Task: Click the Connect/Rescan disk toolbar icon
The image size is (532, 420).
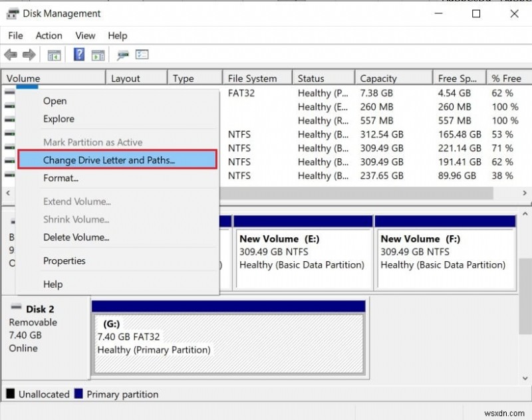Action: coord(123,55)
